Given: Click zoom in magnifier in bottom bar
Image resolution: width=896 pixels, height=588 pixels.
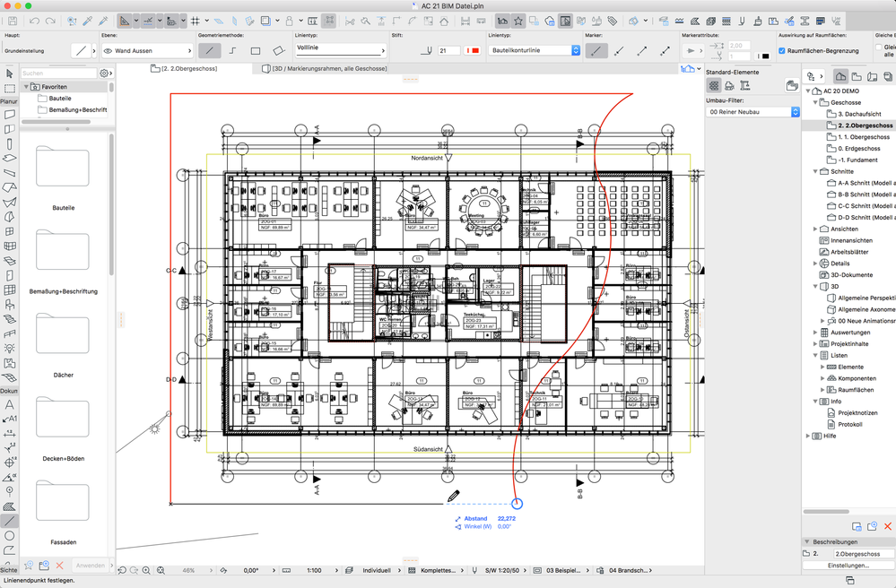Looking at the screenshot, I should tap(146, 570).
